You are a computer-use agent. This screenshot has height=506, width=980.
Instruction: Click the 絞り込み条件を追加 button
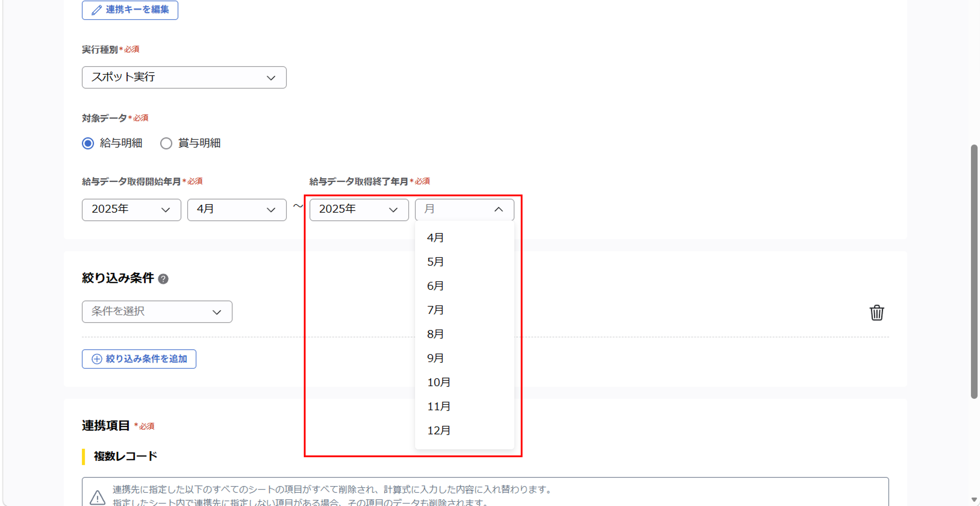[139, 359]
